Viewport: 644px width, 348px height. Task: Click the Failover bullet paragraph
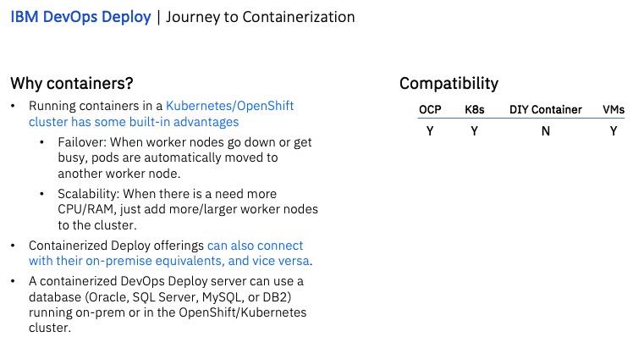[184, 157]
